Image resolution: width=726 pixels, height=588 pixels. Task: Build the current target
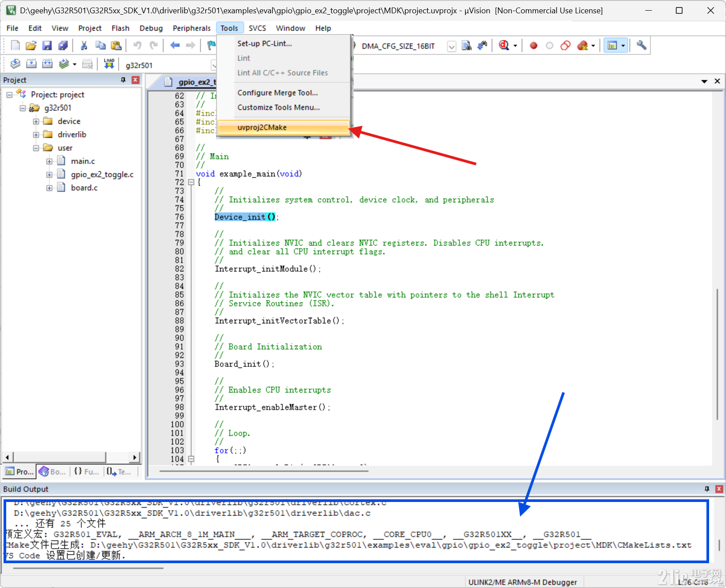(32, 64)
